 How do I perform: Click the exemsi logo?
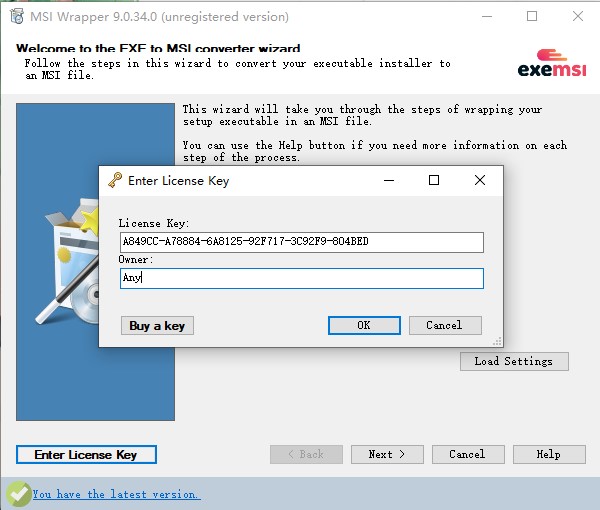[551, 63]
